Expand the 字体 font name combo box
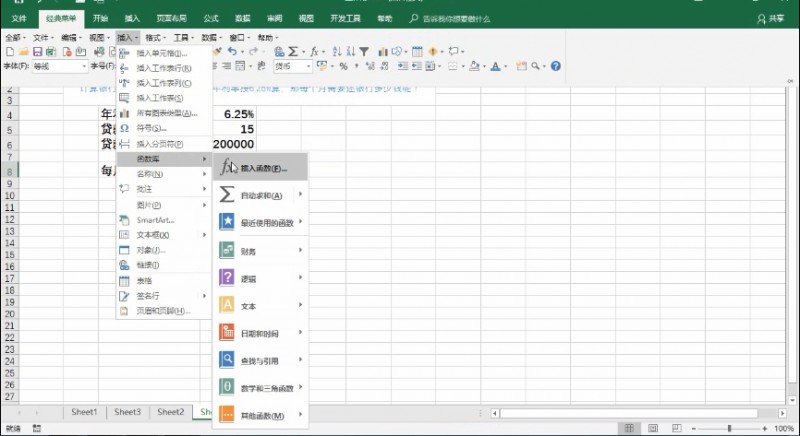This screenshot has height=436, width=800. [x=84, y=66]
